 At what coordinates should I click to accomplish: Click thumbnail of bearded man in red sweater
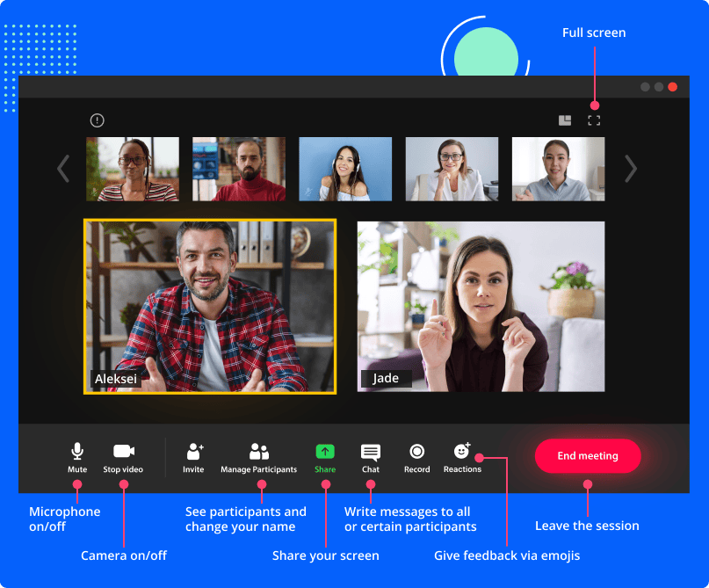[x=239, y=169]
